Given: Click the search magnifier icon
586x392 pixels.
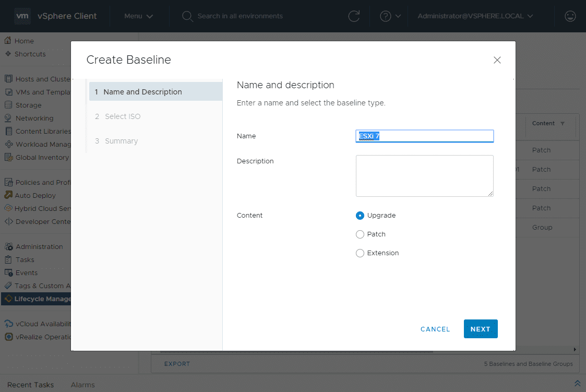Looking at the screenshot, I should tap(187, 16).
